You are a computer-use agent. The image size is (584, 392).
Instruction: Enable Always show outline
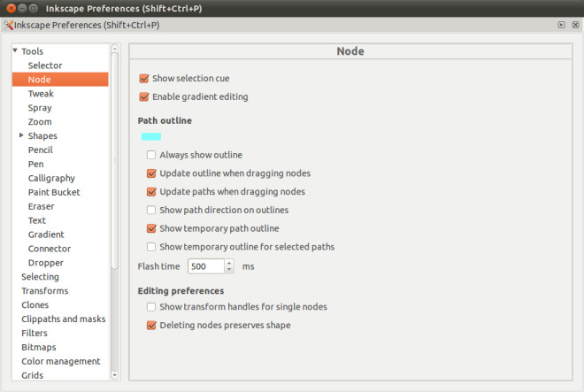(151, 155)
